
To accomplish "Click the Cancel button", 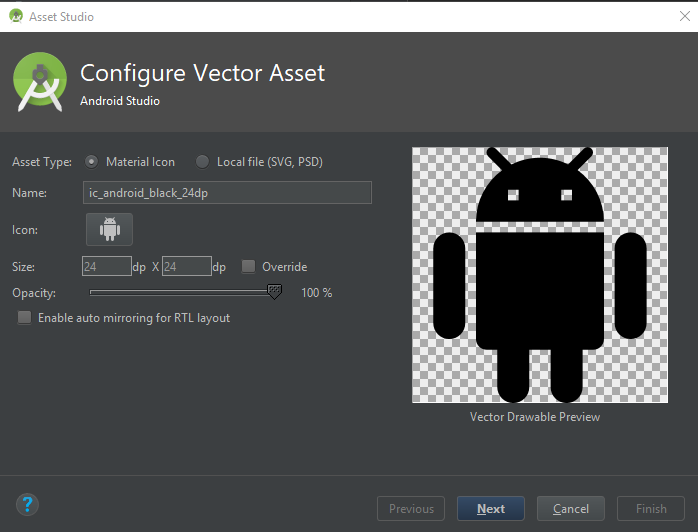I will tap(571, 508).
